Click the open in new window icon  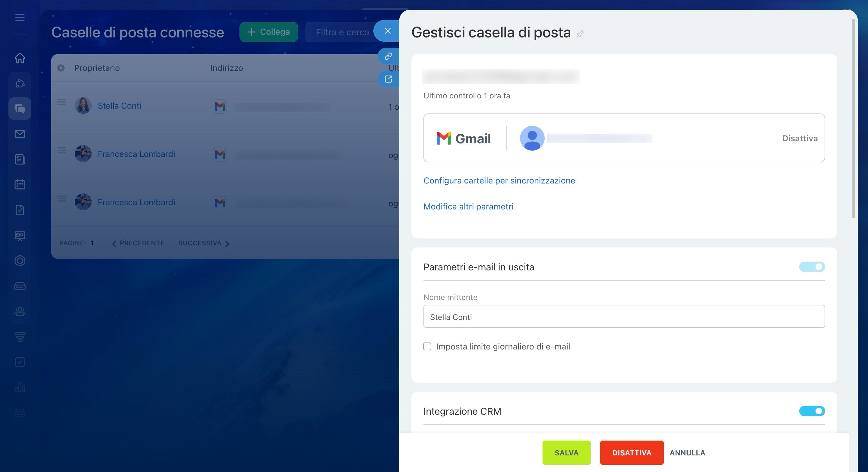coord(388,79)
